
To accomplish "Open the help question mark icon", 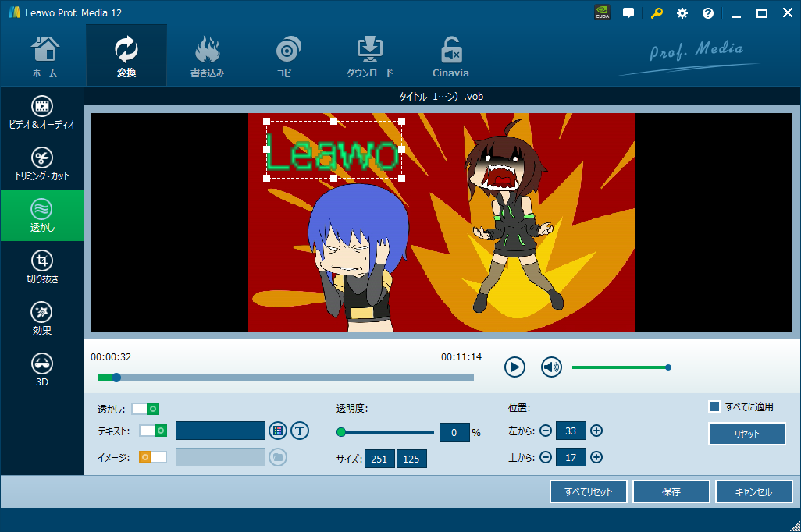I will pyautogui.click(x=708, y=13).
